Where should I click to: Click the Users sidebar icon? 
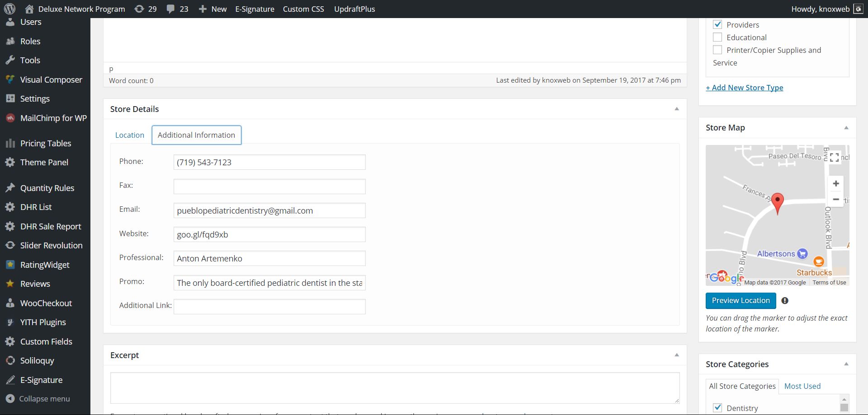pyautogui.click(x=10, y=22)
